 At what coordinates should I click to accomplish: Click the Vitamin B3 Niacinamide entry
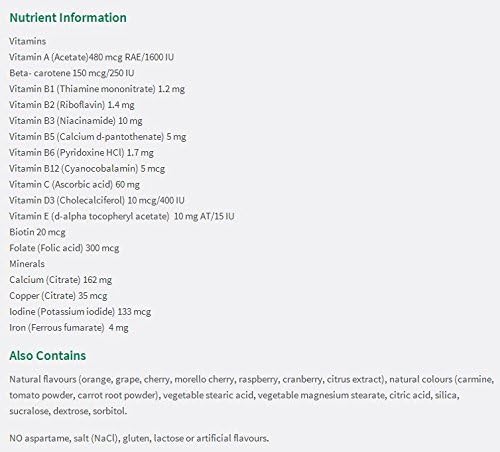tap(76, 121)
